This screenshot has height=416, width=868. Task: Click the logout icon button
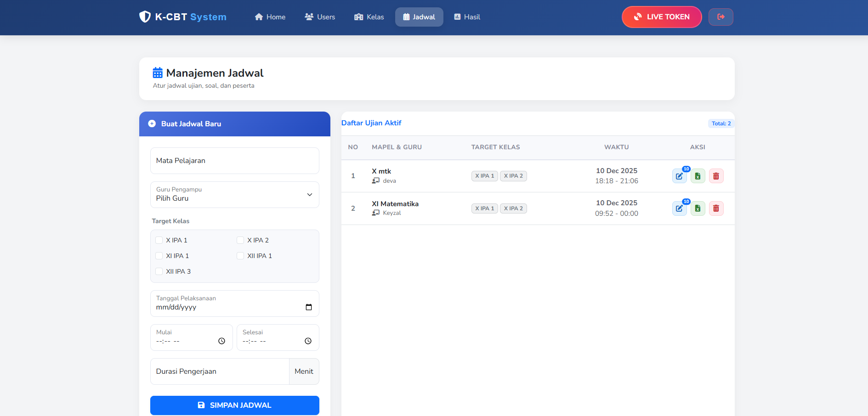point(720,17)
